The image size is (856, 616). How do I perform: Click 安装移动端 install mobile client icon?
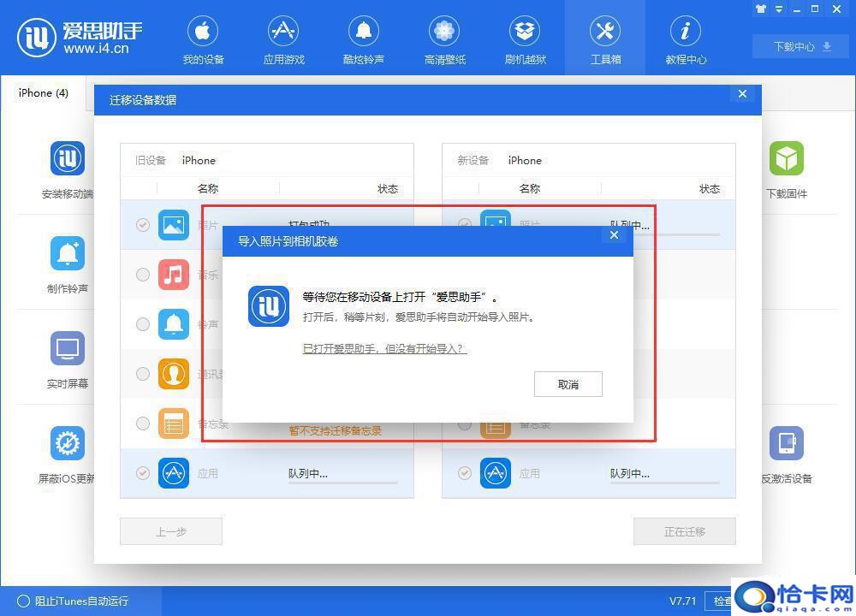[x=67, y=158]
